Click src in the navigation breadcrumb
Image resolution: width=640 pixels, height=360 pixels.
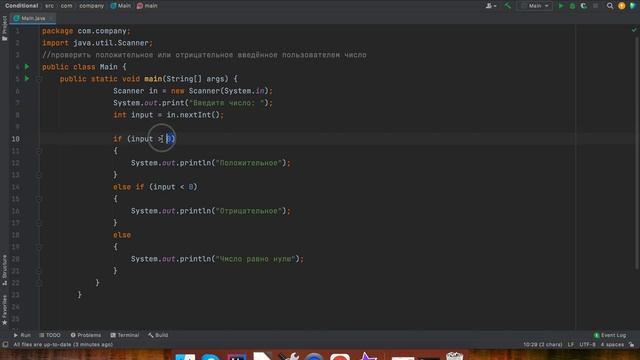tap(49, 6)
